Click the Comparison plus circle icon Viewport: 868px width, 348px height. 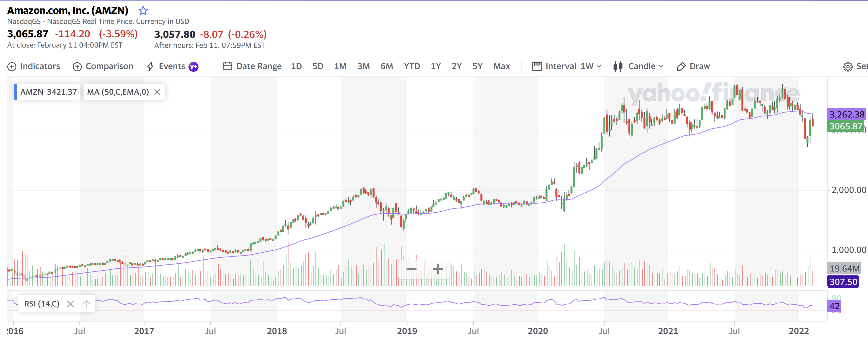pyautogui.click(x=77, y=67)
